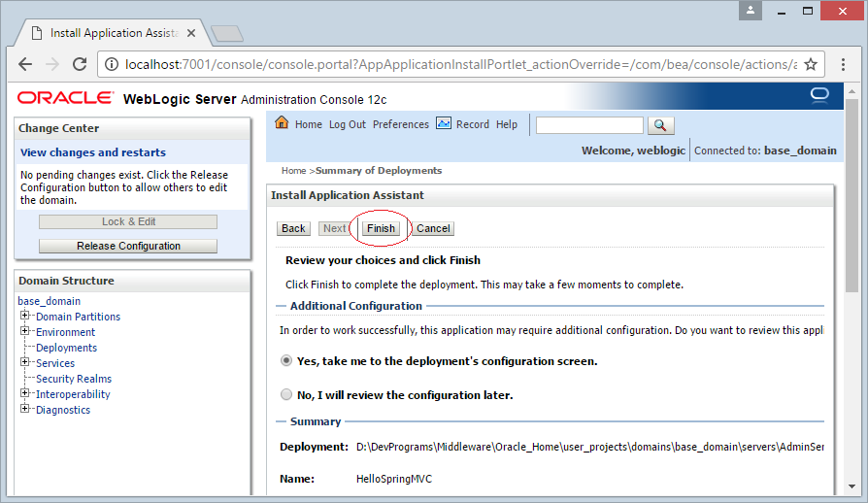Open base_domain in Domain Structure
868x503 pixels.
50,301
